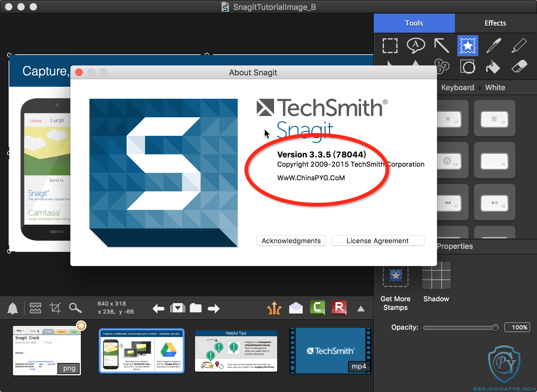Click the SnagitTutorialImage_B title document icon
Image resolution: width=537 pixels, height=392 pixels.
(x=225, y=7)
